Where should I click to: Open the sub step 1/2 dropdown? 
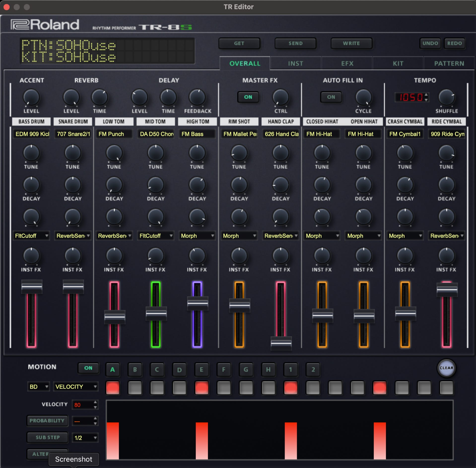pos(85,438)
